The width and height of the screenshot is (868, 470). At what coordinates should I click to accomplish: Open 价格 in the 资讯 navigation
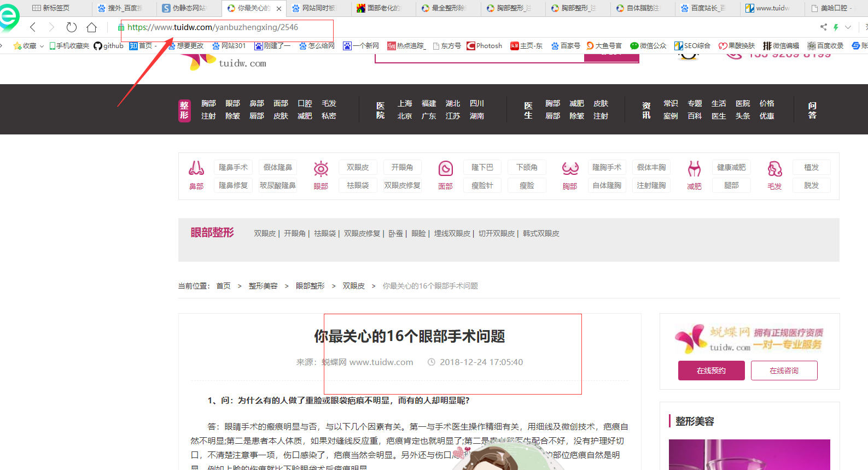tap(767, 103)
